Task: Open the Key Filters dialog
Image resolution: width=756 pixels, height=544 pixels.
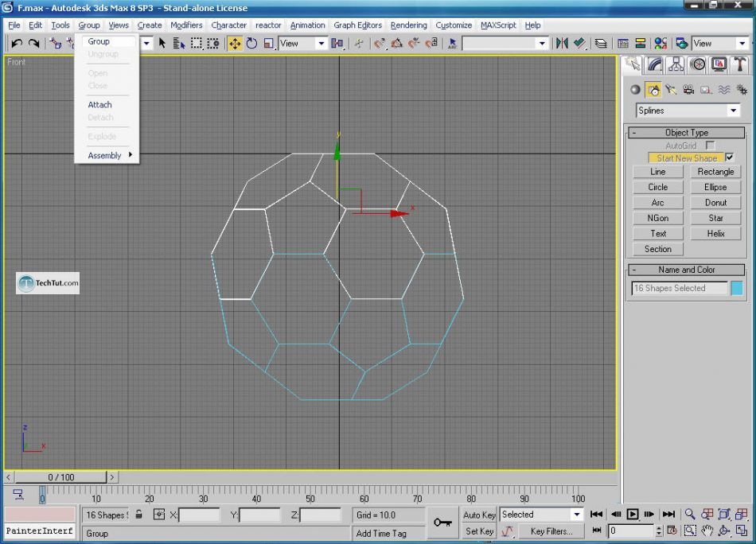Action: [551, 531]
